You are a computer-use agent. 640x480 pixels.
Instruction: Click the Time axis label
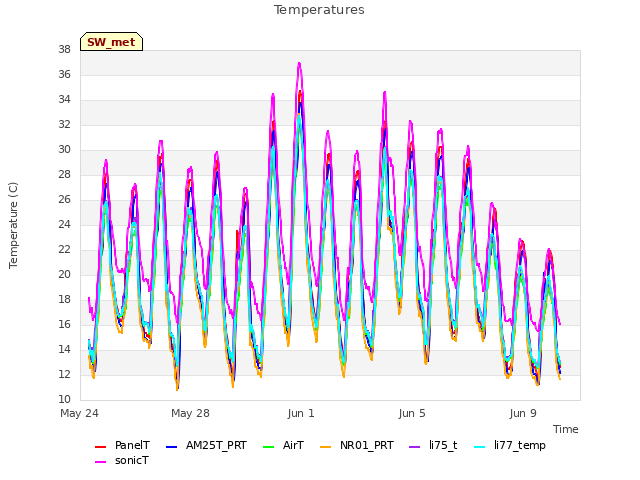(566, 429)
